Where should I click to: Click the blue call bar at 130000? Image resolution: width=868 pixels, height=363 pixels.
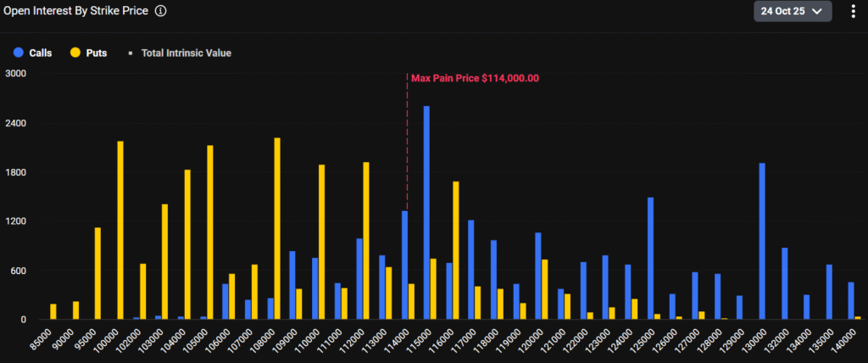click(762, 241)
